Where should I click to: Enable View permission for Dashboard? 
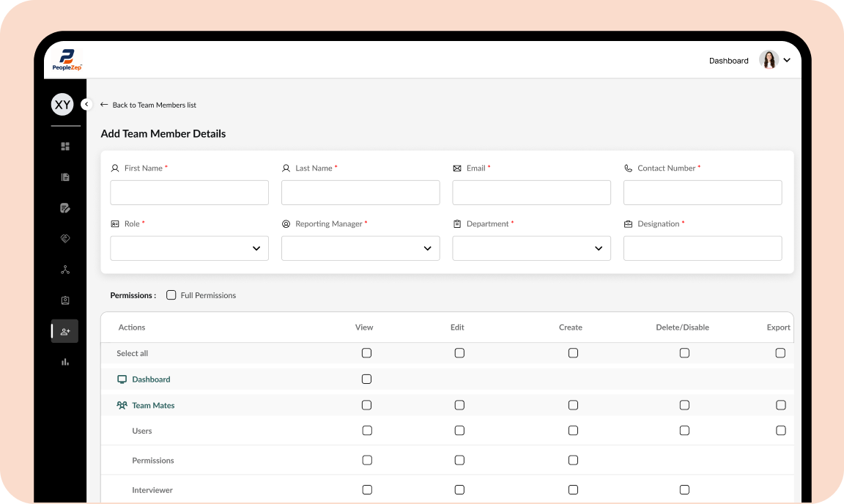pyautogui.click(x=366, y=379)
